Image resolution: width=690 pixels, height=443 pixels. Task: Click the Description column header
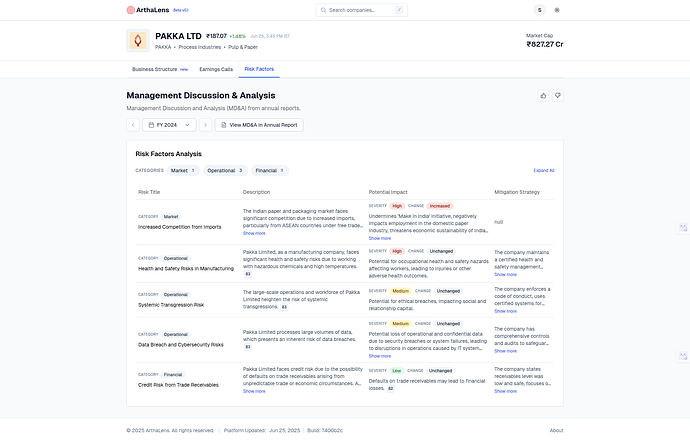point(257,192)
